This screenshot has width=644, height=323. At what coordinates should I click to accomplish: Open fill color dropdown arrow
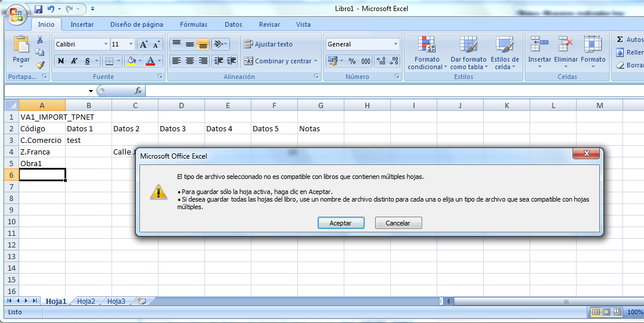(x=140, y=61)
